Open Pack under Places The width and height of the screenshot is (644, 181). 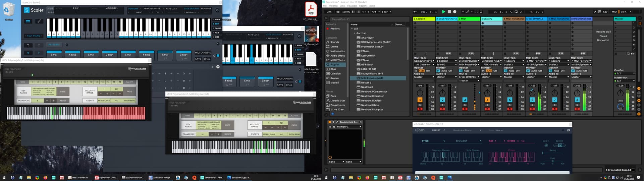(333, 96)
